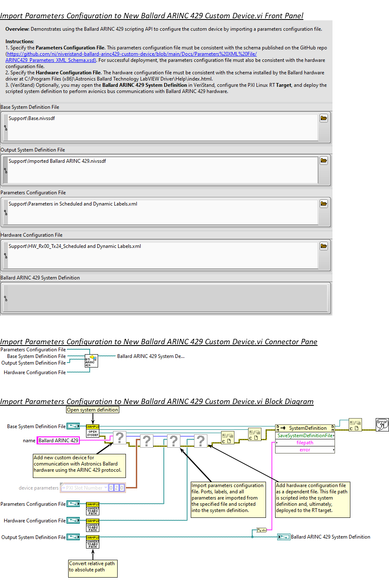Viewport: 389px width, 588px height.
Task: Click the empty Ballard ARINC 429 System Definition indicator
Action: [166, 298]
